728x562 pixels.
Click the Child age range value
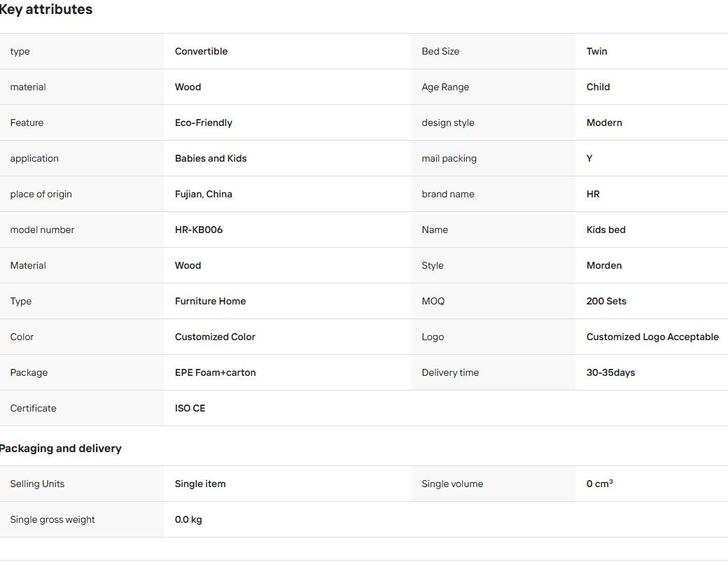click(x=598, y=87)
